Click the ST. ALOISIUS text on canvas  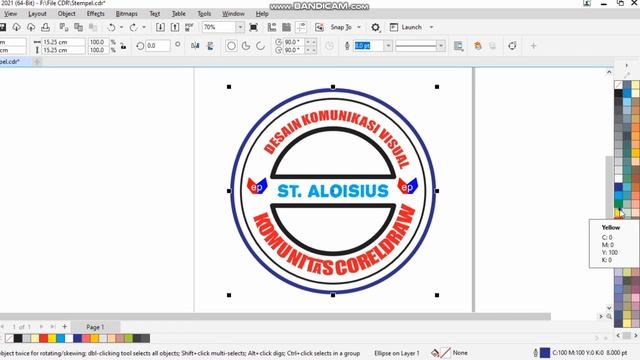coord(333,191)
